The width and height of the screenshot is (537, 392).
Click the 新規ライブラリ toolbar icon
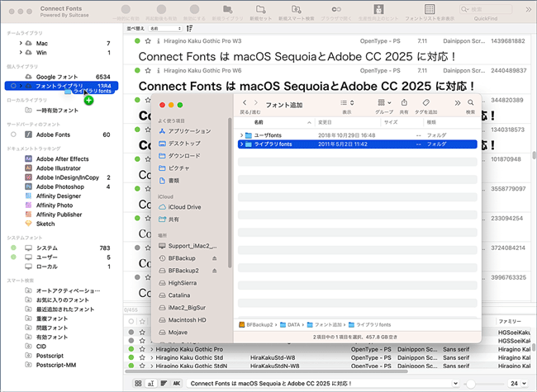tap(227, 9)
